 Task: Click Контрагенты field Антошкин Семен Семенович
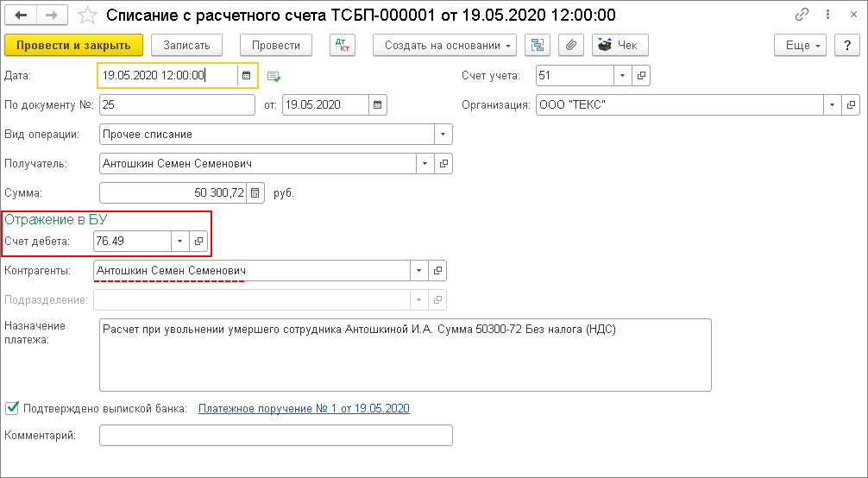tap(252, 271)
